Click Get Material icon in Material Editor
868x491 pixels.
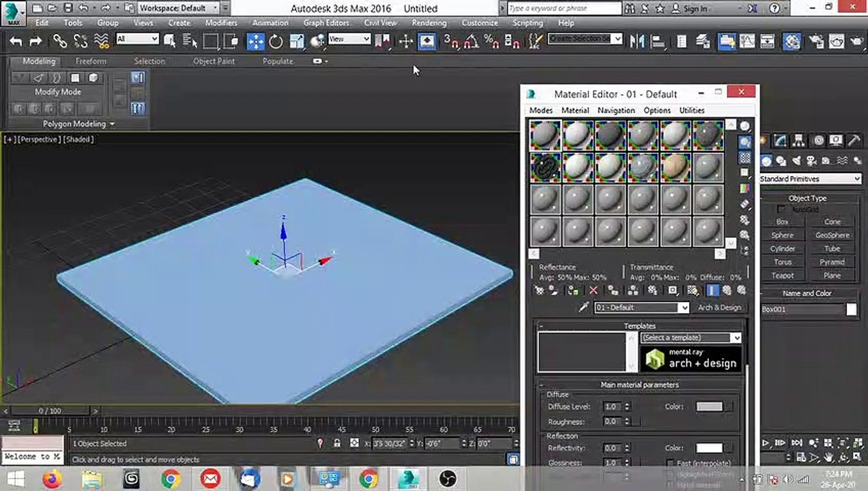pyautogui.click(x=539, y=291)
